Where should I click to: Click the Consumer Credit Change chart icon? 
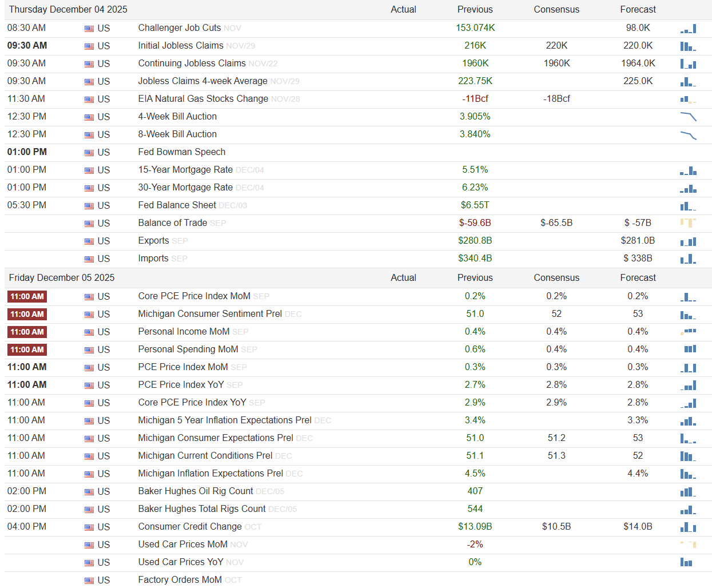688,527
